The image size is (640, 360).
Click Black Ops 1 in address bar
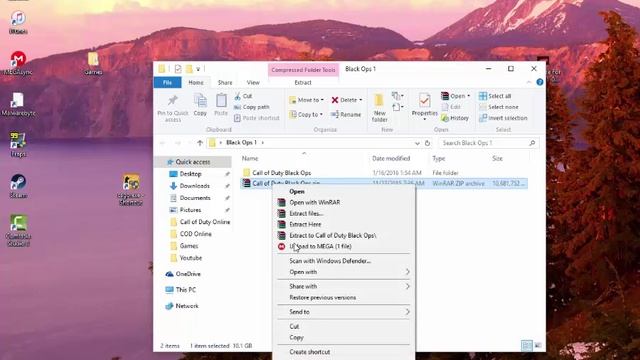tap(241, 142)
